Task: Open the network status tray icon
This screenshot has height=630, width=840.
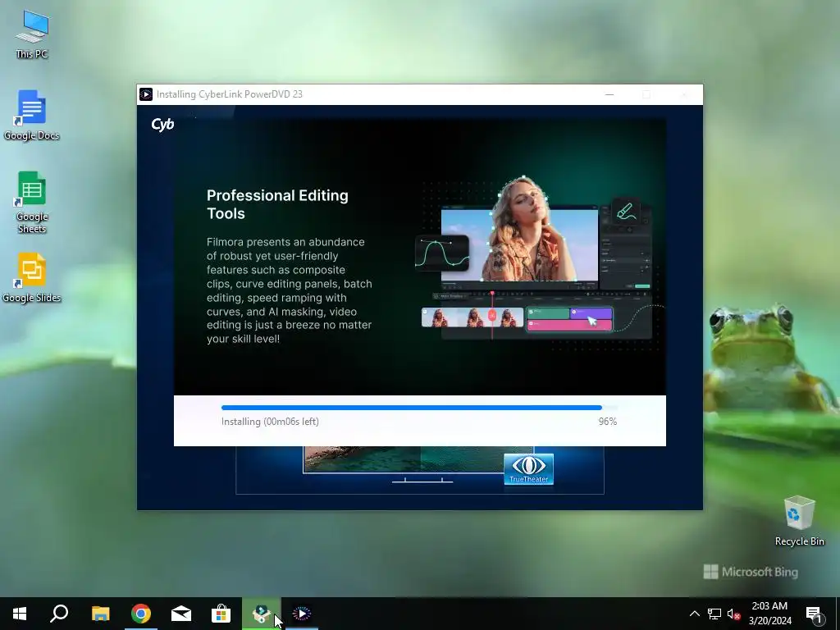Action: pos(714,614)
